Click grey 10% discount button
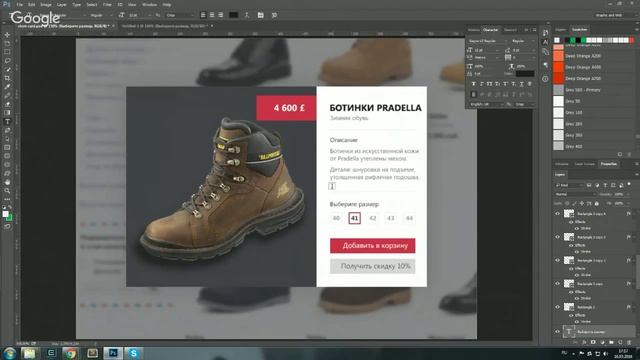640x360 pixels. 373,266
